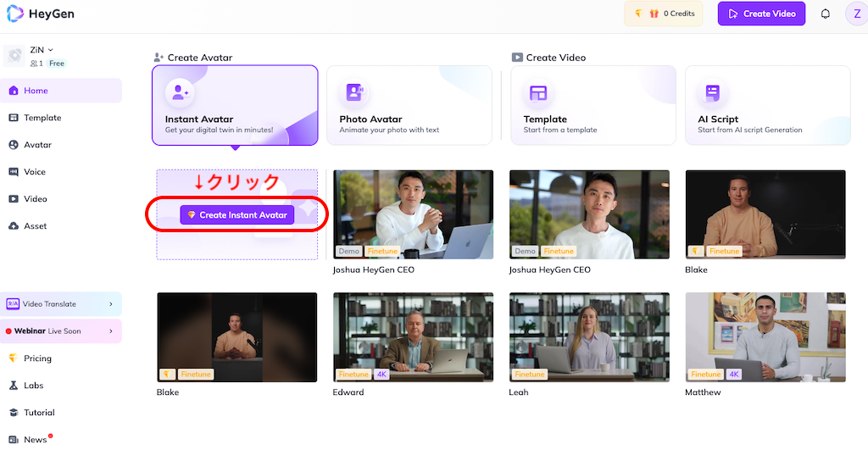Select the Photo Avatar card

[409, 105]
